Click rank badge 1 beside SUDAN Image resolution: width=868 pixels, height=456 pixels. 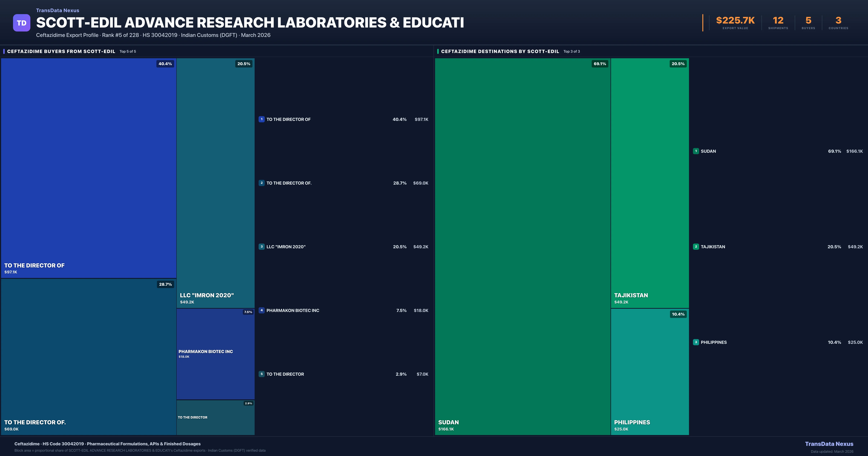[696, 151]
